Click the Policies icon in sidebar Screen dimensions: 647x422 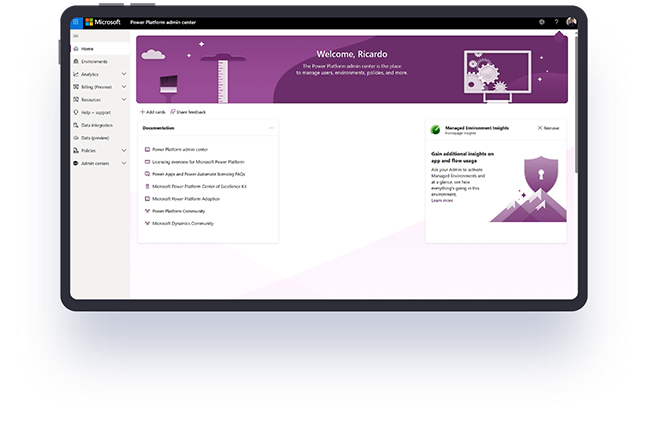tap(76, 151)
